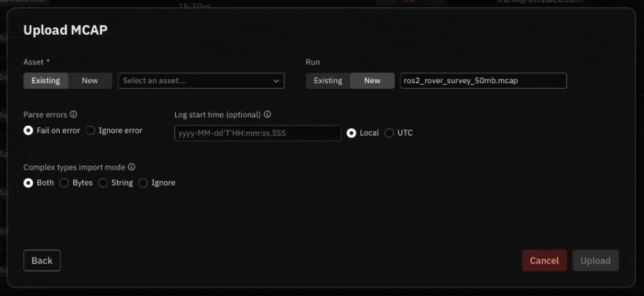
Task: Open Complex types import mode info icon
Action: [x=131, y=167]
